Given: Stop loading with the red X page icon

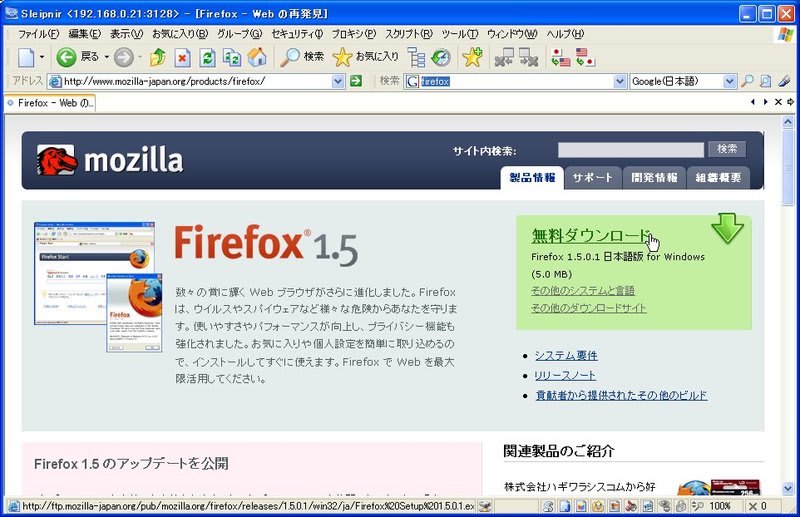Looking at the screenshot, I should [182, 58].
